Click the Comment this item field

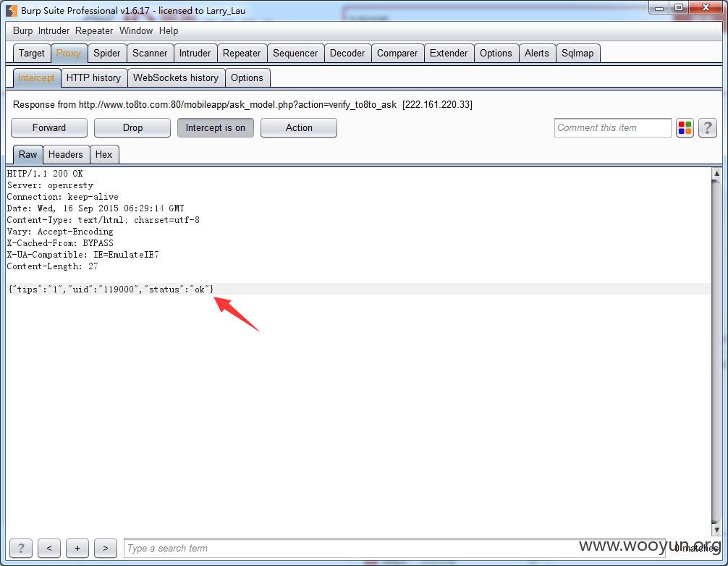point(612,127)
